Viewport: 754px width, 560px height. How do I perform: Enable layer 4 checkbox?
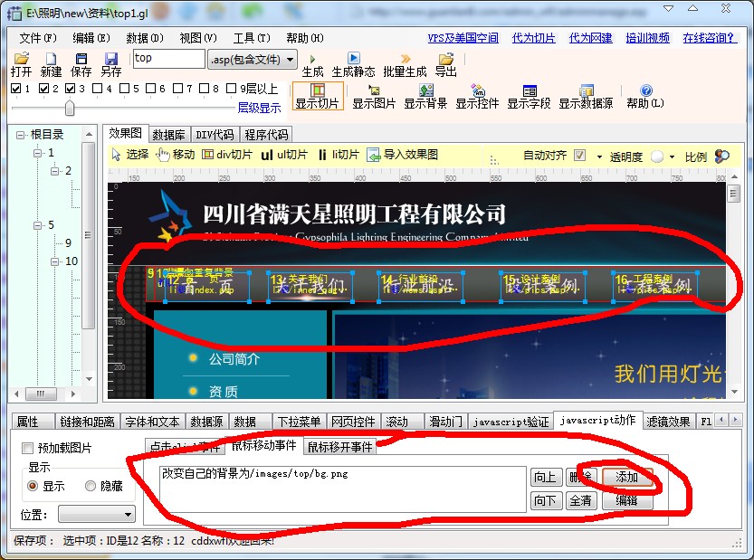(97, 89)
